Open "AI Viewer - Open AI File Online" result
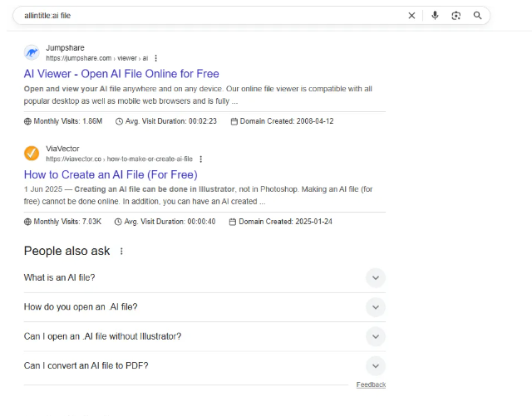532x416 pixels. point(121,74)
